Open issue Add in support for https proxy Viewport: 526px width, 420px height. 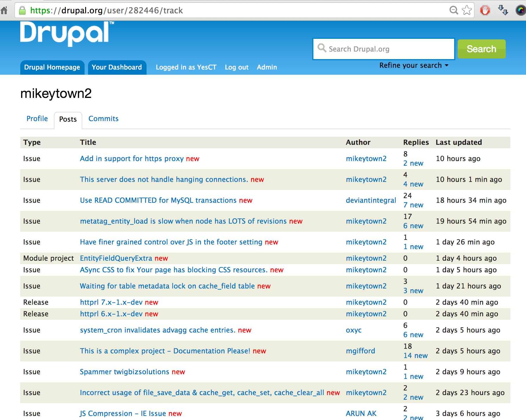[132, 159]
